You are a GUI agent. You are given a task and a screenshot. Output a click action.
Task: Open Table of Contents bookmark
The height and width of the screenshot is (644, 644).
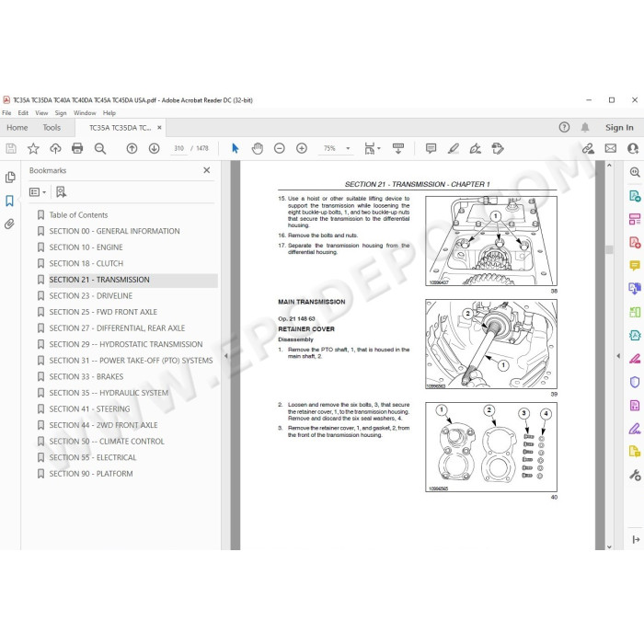pos(78,214)
